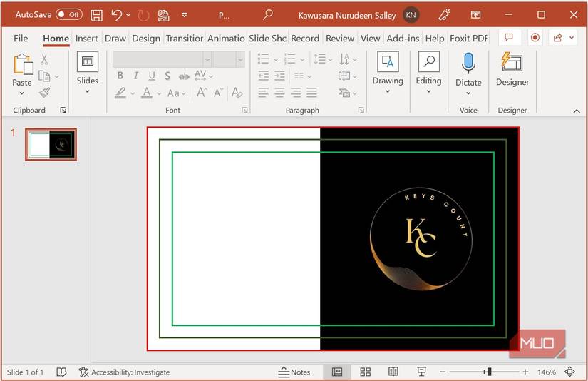Screen dimensions: 588x381
Task: Expand the Paste options arrow
Action: coord(22,93)
